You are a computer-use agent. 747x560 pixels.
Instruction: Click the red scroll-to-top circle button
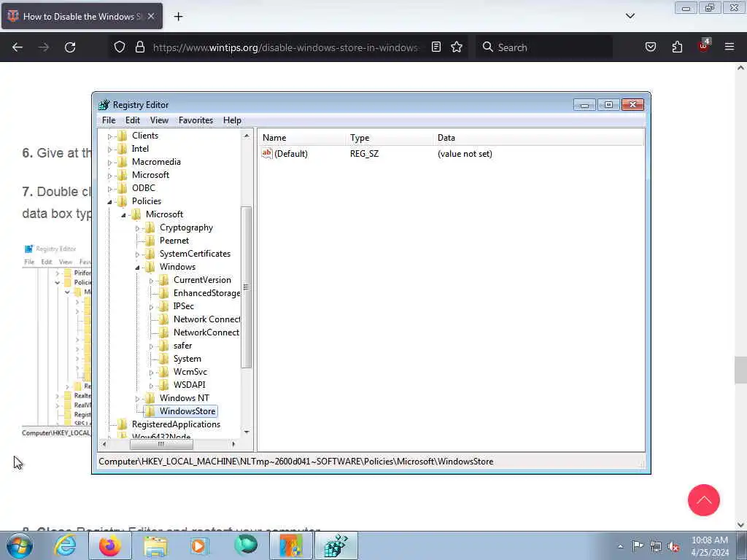(x=703, y=500)
